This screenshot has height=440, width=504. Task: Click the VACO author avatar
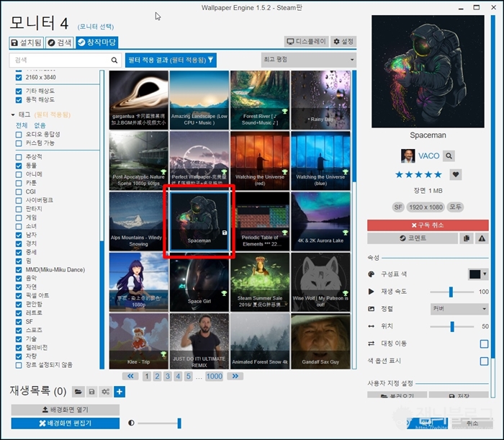pyautogui.click(x=408, y=156)
